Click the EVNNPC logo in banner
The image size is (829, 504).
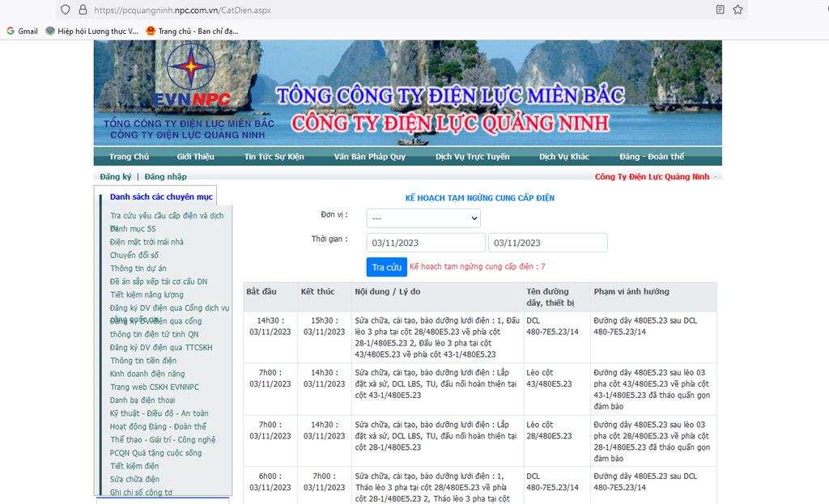pos(191,75)
